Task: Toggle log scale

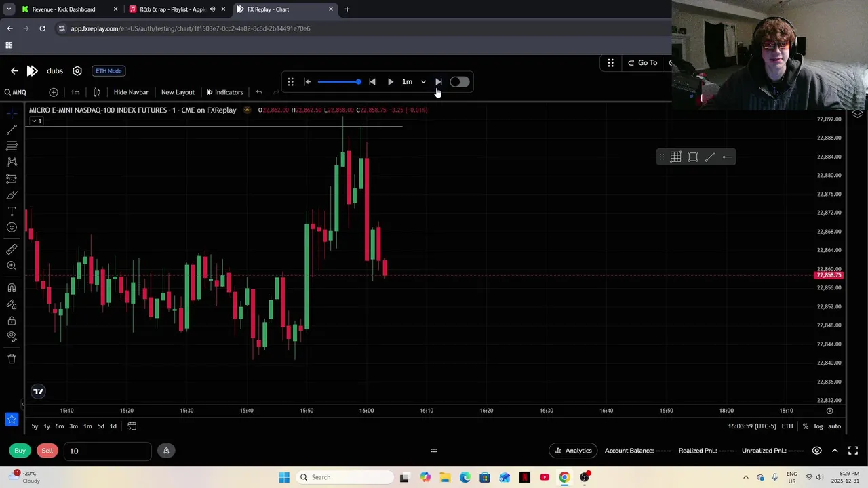Action: pyautogui.click(x=818, y=426)
